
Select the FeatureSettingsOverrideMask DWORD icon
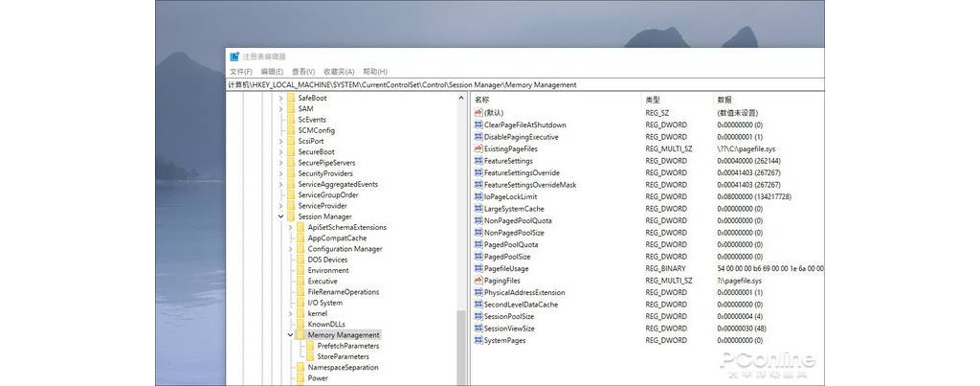pyautogui.click(x=479, y=185)
